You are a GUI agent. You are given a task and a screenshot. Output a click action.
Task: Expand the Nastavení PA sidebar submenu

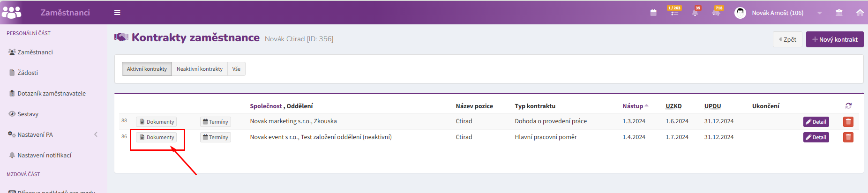pos(96,134)
